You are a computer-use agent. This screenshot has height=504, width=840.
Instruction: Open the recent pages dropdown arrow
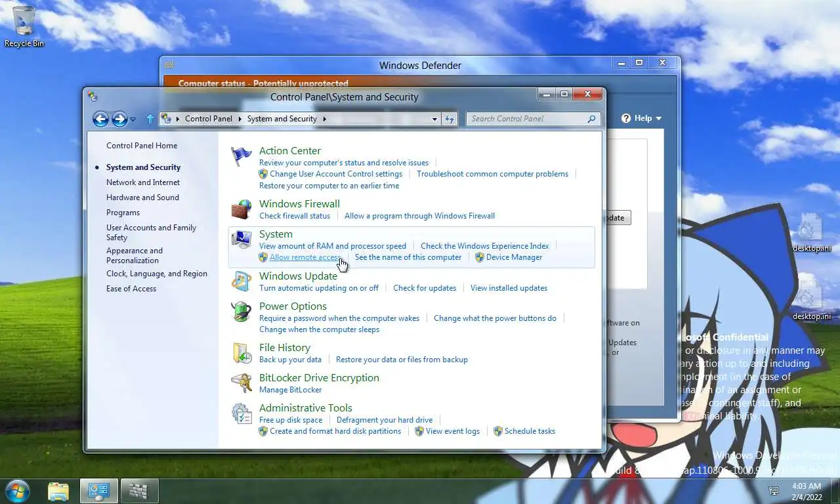[133, 119]
